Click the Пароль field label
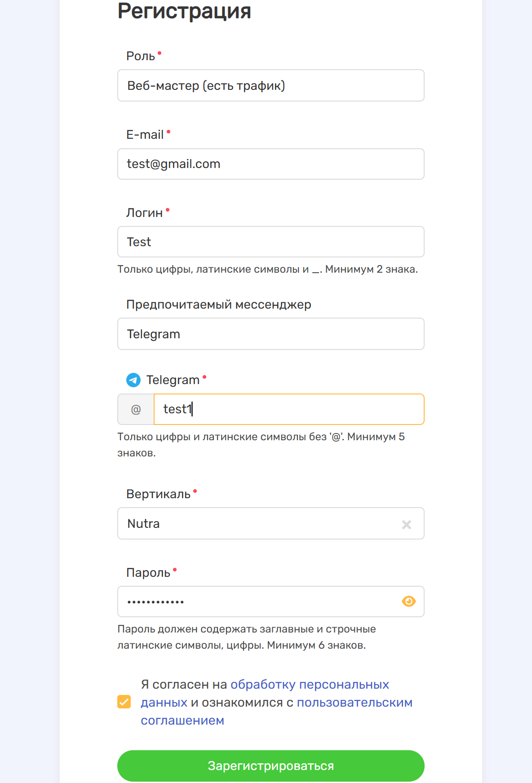The image size is (532, 783). tap(148, 573)
